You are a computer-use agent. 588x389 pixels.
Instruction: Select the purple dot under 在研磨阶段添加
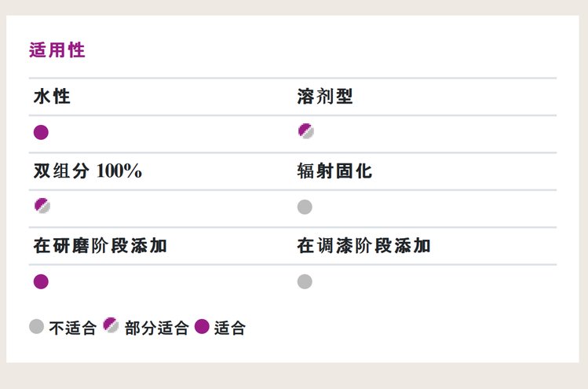(42, 281)
